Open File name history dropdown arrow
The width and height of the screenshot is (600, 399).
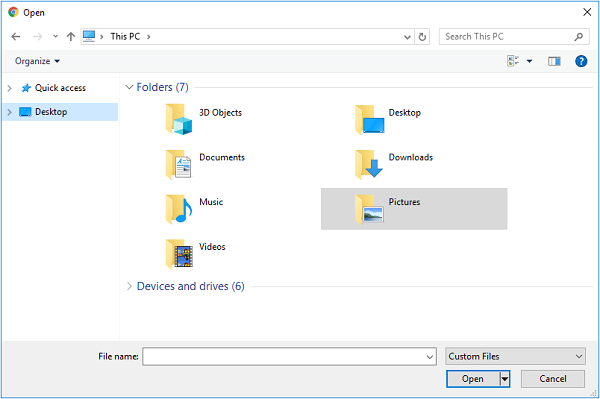pyautogui.click(x=430, y=357)
